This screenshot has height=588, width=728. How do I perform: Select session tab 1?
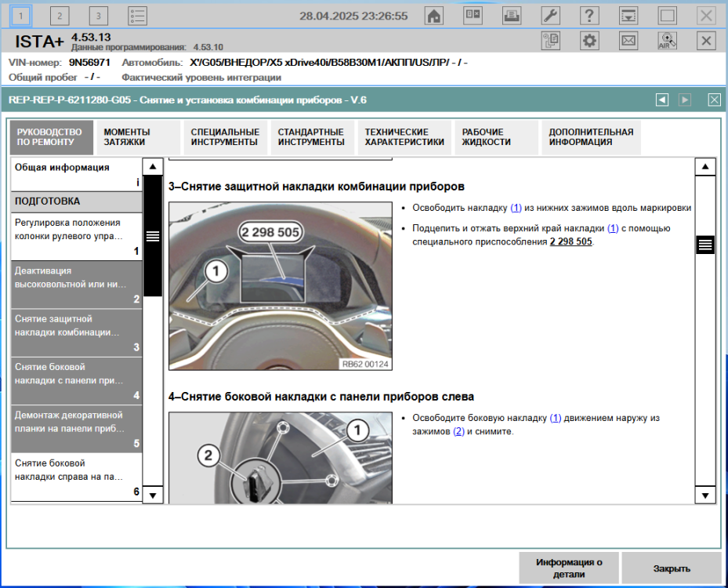coord(21,16)
